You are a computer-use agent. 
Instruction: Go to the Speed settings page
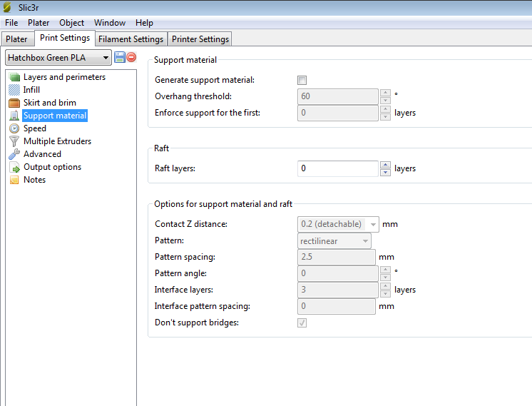[35, 128]
